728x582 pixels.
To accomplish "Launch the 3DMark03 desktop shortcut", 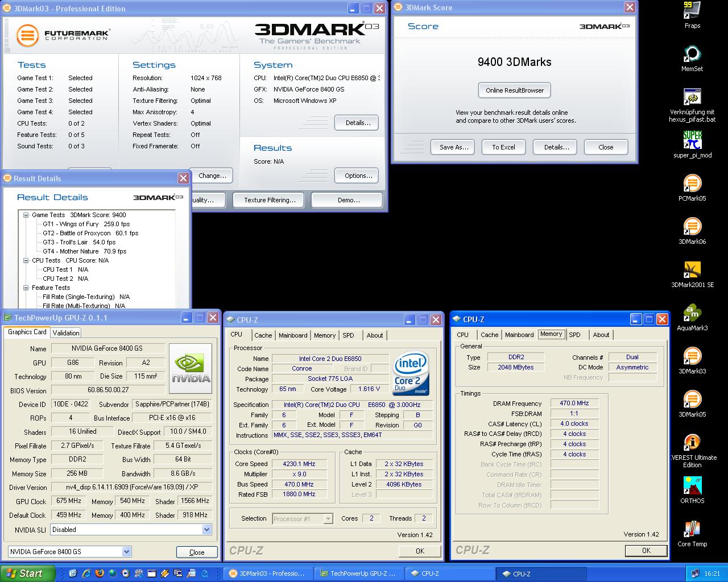I will (x=692, y=361).
